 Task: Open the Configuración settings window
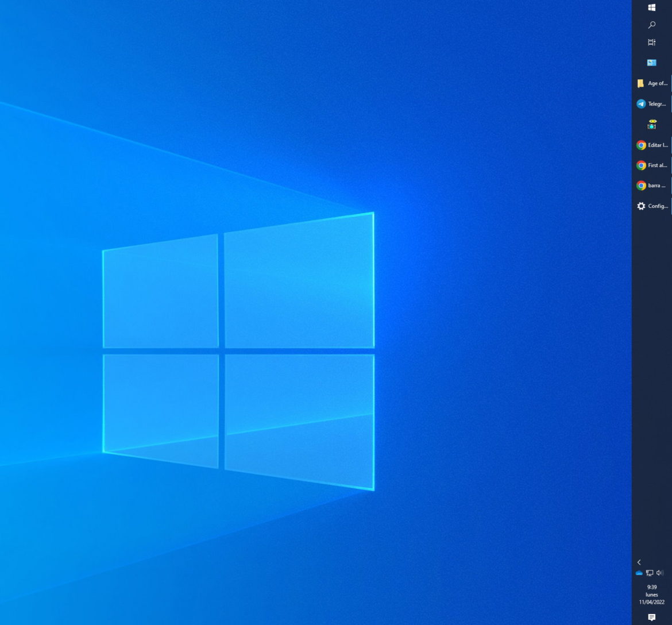pos(651,206)
